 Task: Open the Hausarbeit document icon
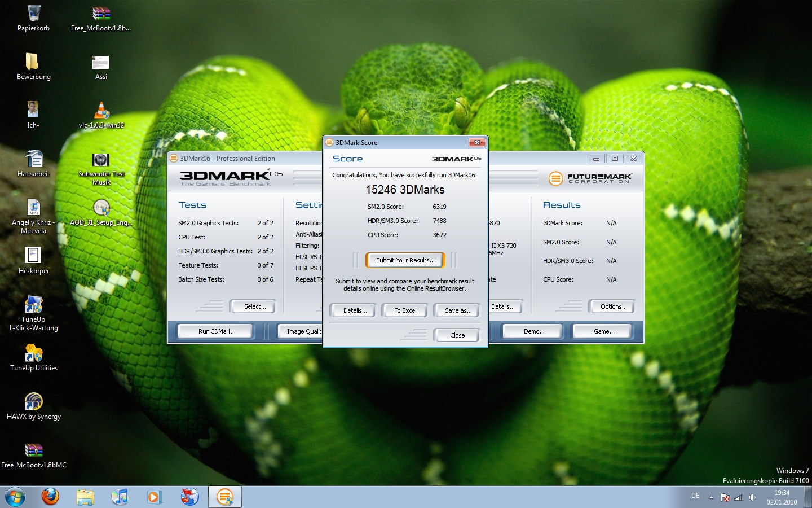click(x=33, y=164)
